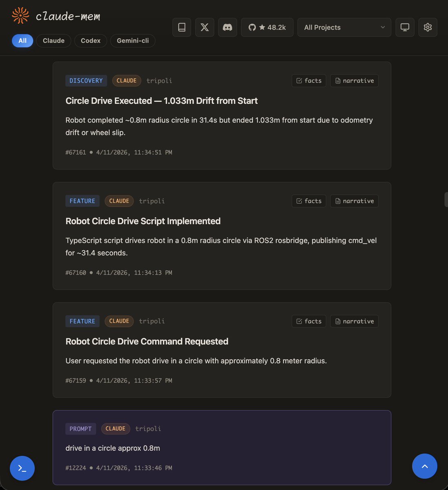Click the #67160 timestamp line
This screenshot has width=448, height=490.
click(119, 273)
